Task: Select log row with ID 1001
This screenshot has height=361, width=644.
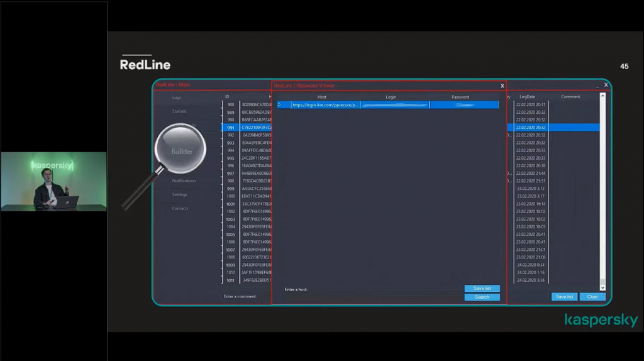Action: coord(230,204)
